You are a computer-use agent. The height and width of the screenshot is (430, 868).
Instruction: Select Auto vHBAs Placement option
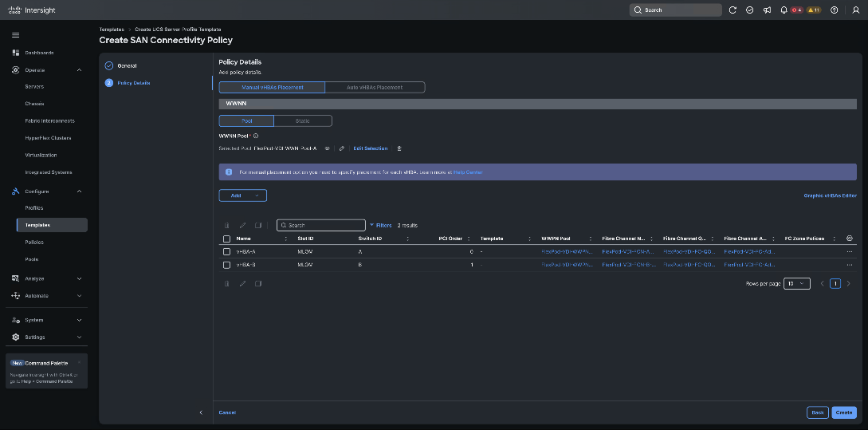point(375,88)
